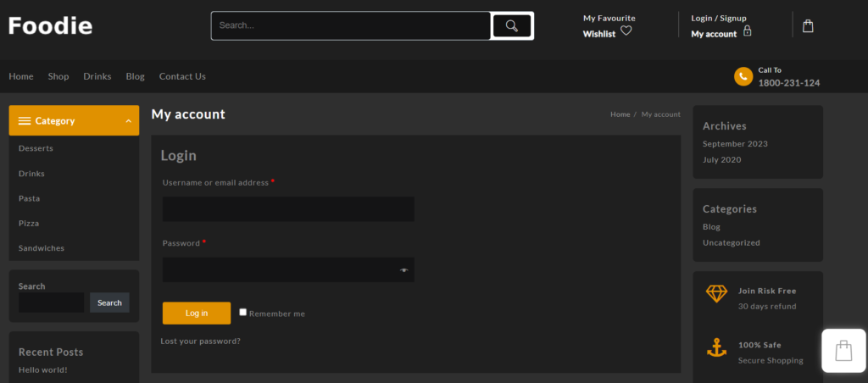Go to the Drinks nav menu item
Screen dimensions: 868x383
tap(97, 76)
